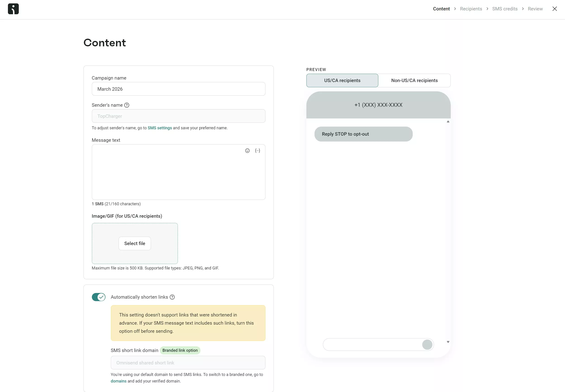Click the 'Image/GIF (for US/CA recipients)' label
Screen dimensions: 565x392
click(127, 216)
